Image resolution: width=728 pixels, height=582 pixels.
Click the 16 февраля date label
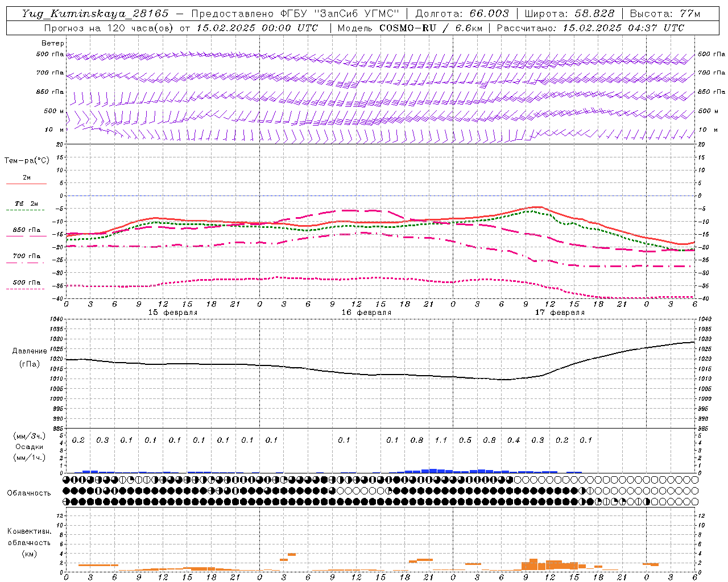(x=366, y=313)
